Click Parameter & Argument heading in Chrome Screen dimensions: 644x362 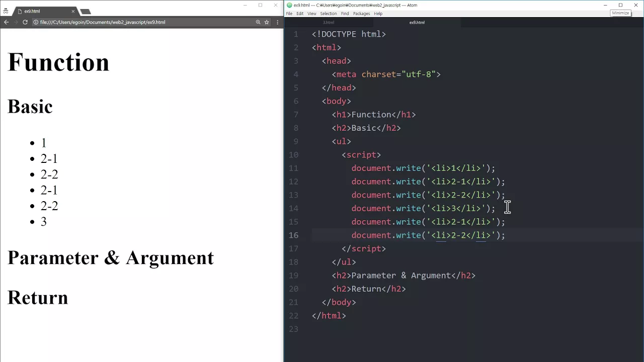click(111, 257)
